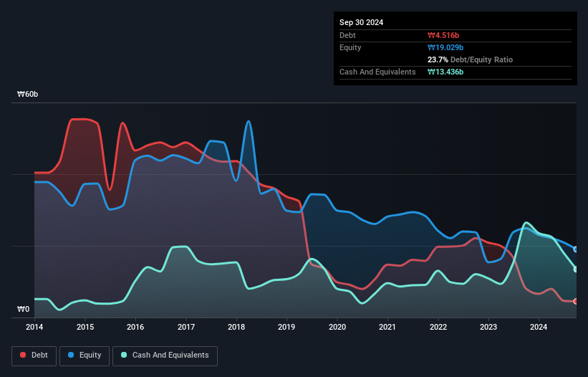This screenshot has height=377, width=588.
Task: Click the ₩4.516b debt value
Action: pos(443,35)
